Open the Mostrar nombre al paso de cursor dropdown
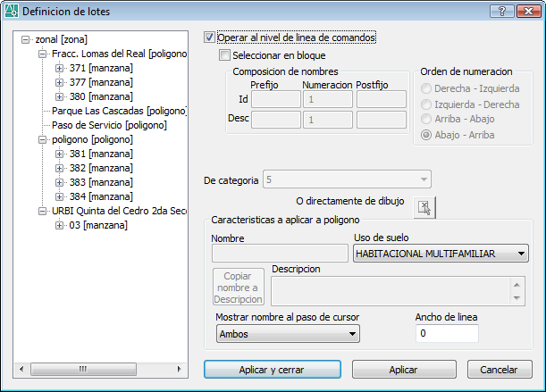 point(288,334)
